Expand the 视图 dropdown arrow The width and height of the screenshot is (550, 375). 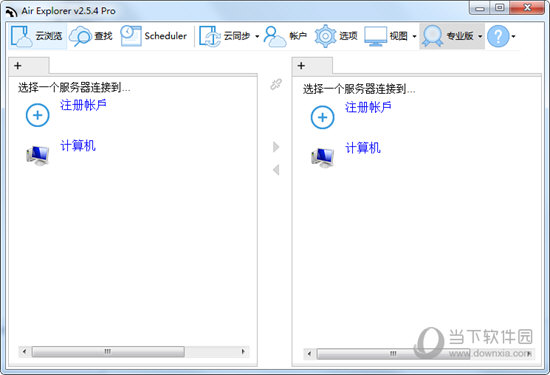click(x=414, y=36)
